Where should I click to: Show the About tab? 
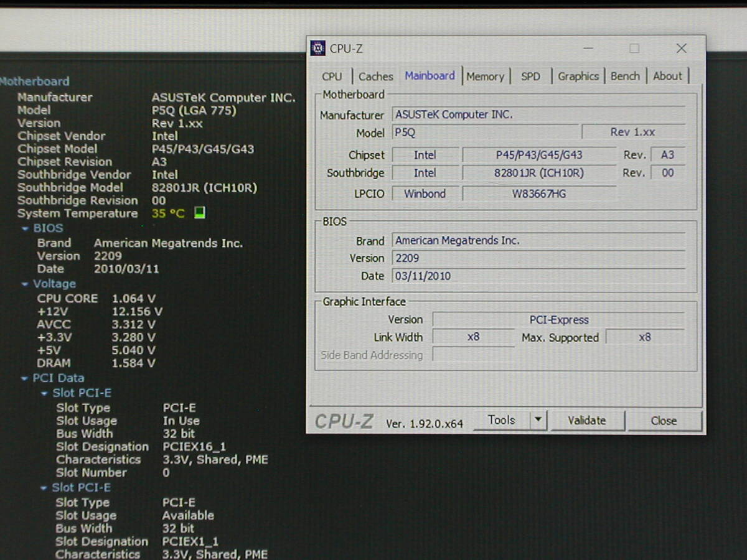click(667, 76)
